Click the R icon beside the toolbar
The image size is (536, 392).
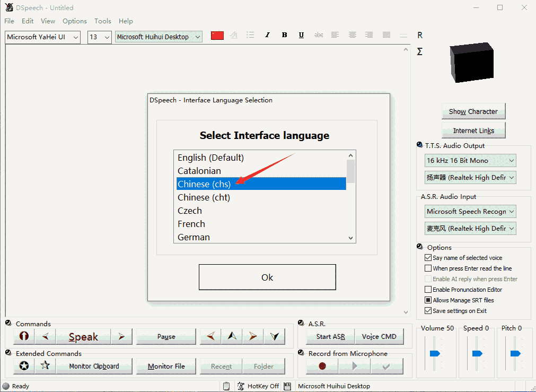(420, 36)
